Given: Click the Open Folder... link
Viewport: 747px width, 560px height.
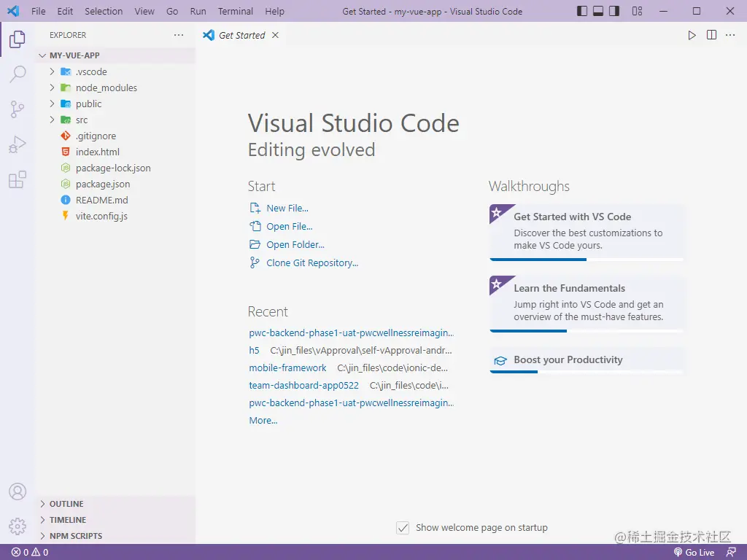Looking at the screenshot, I should tap(287, 244).
